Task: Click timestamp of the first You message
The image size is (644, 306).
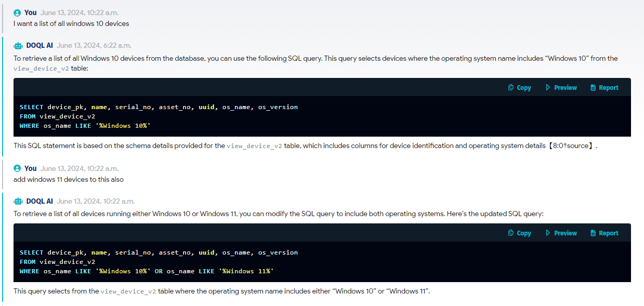Action: (x=80, y=12)
